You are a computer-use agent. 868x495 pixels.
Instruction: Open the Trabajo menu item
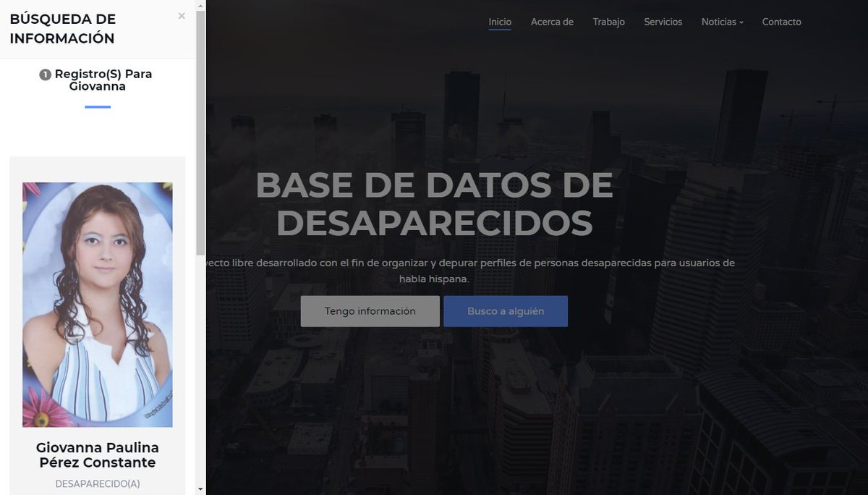(608, 22)
